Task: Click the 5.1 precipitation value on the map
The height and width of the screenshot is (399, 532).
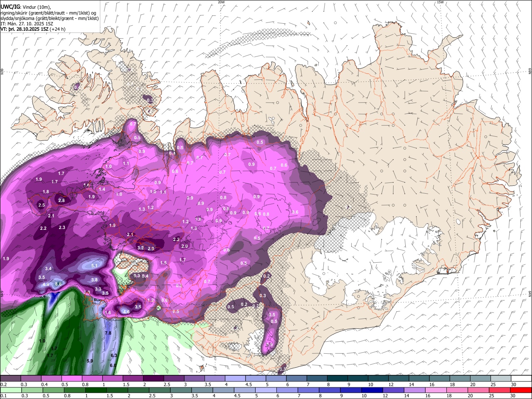Action: [94, 266]
